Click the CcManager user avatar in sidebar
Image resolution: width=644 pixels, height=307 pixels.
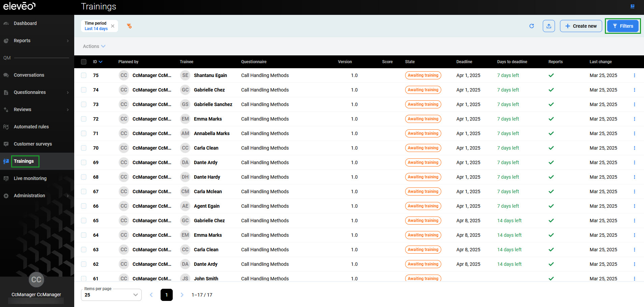tap(36, 280)
